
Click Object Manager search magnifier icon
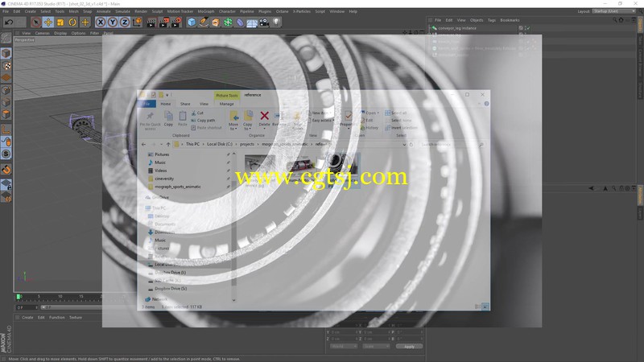click(614, 19)
